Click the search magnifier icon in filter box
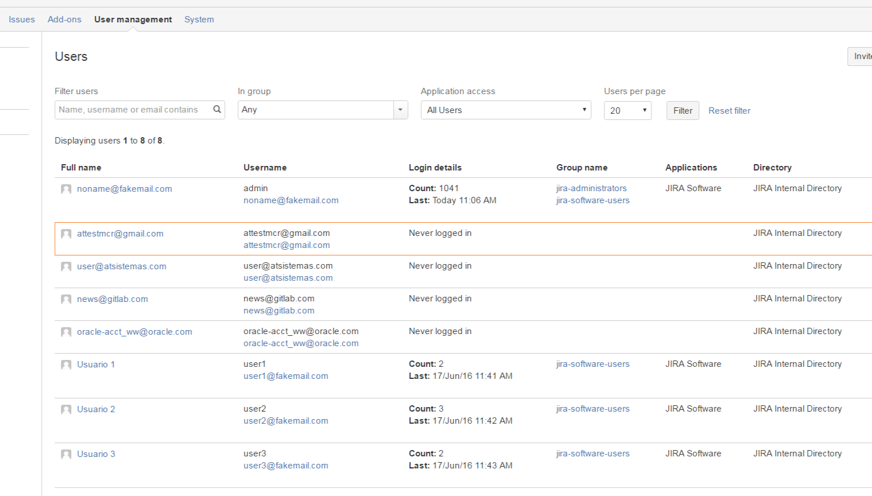The height and width of the screenshot is (496, 872). click(x=217, y=110)
